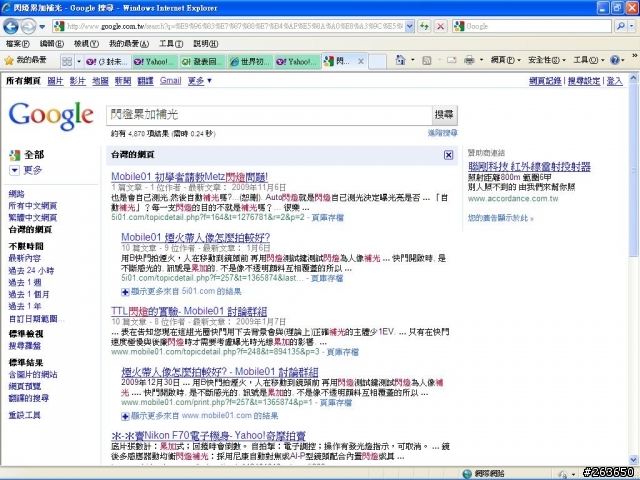Open result 'Mobile01 初學者請教Metz閃燈問題!'
This screenshot has height=480, width=640.
(189, 177)
